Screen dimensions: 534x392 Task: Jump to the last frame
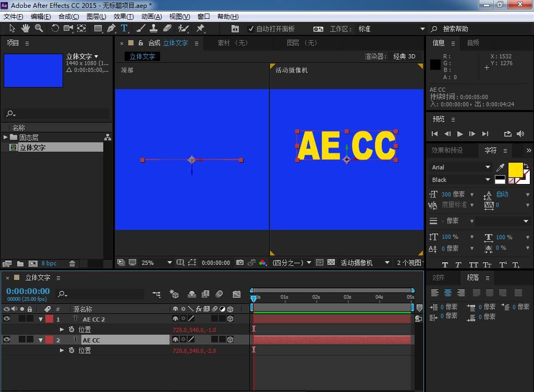pyautogui.click(x=486, y=134)
